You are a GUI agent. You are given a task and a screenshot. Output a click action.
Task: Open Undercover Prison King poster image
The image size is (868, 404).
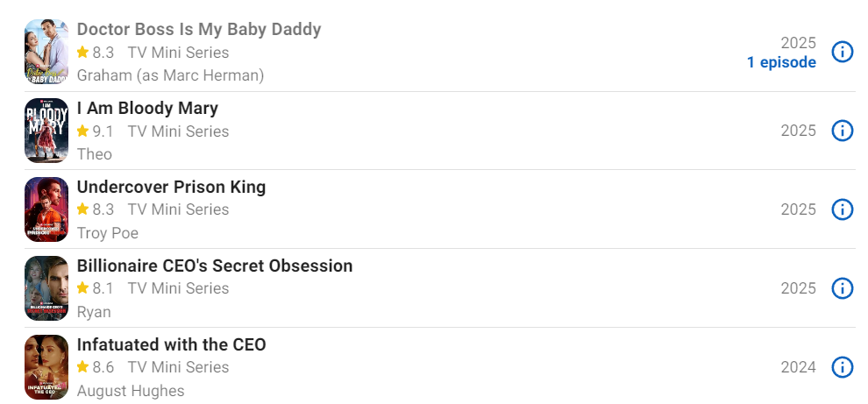pos(46,209)
